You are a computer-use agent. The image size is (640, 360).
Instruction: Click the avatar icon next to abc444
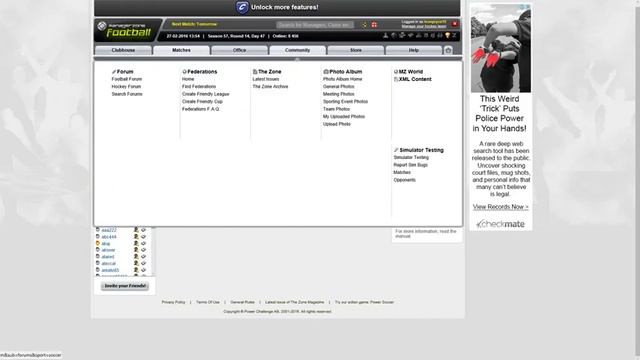pos(98,237)
